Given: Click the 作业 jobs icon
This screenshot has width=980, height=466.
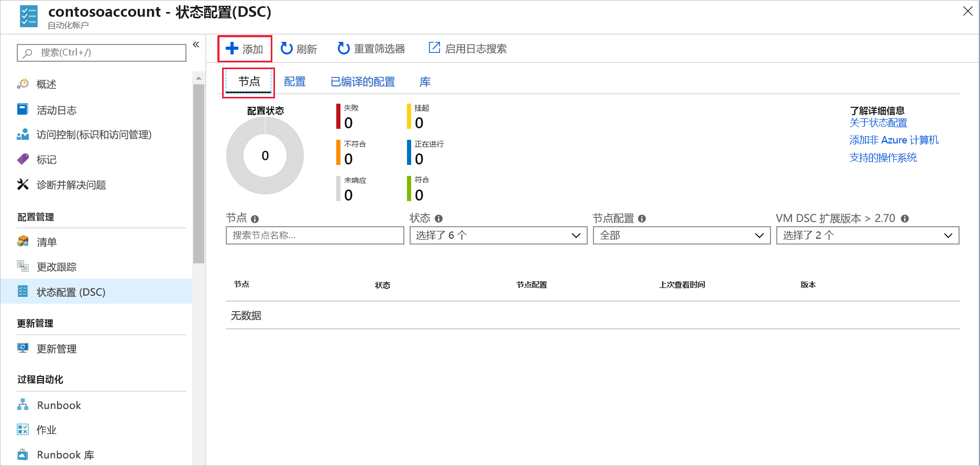Looking at the screenshot, I should [x=23, y=429].
